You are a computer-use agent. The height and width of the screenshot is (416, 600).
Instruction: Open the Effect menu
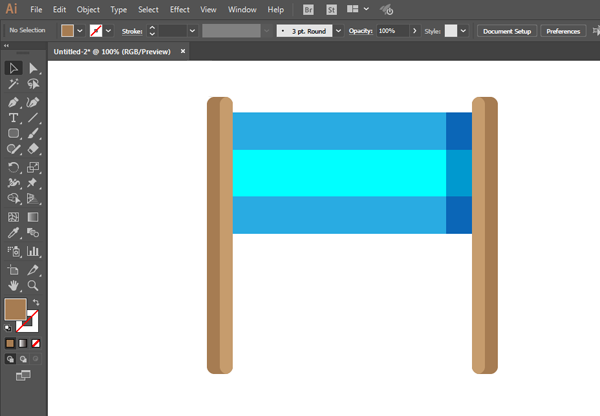click(179, 9)
